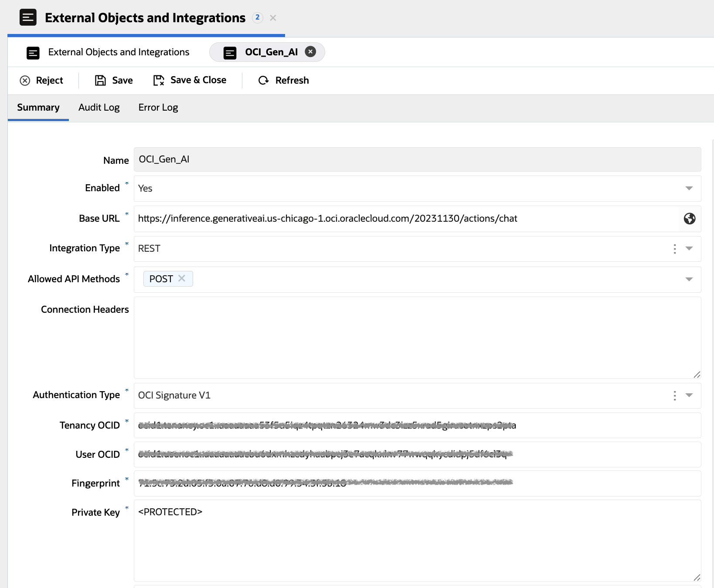Viewport: 714px width, 588px height.
Task: Click the Save floppy disk icon
Action: click(101, 81)
